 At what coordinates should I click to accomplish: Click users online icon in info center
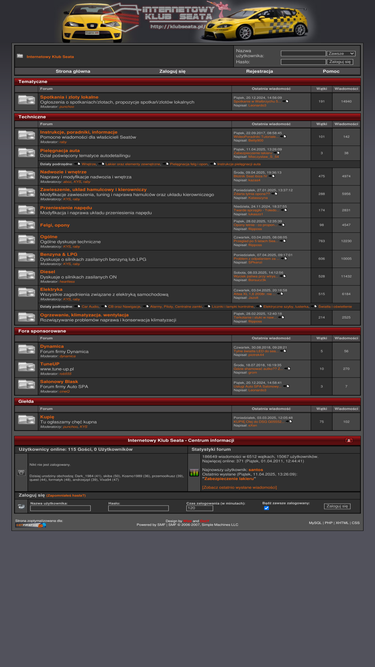pyautogui.click(x=21, y=473)
